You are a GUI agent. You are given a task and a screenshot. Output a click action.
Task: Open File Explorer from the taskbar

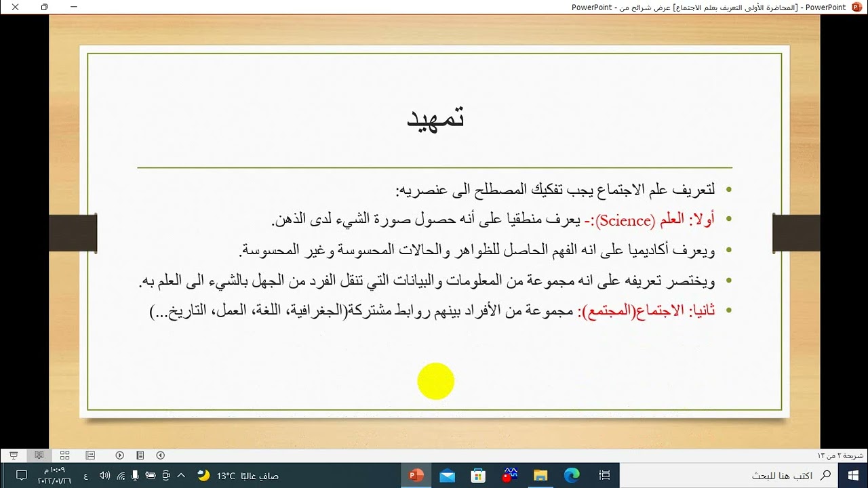tap(540, 476)
